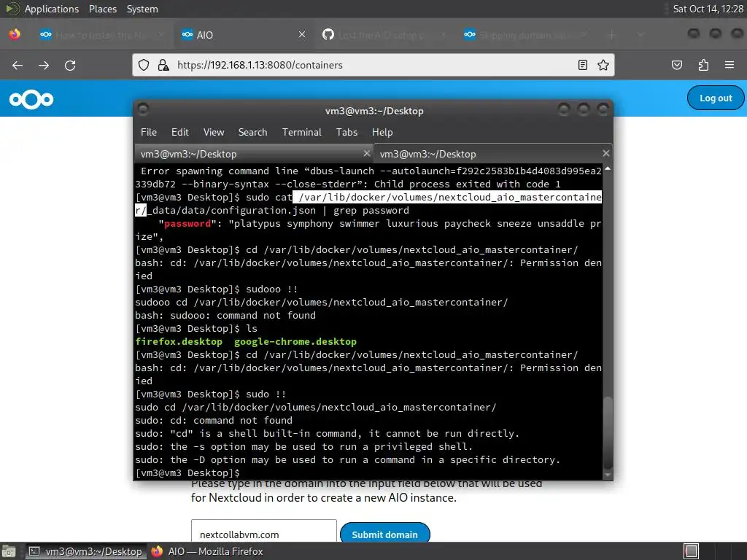The height and width of the screenshot is (560, 747).
Task: Close the second terminal tab
Action: (605, 153)
